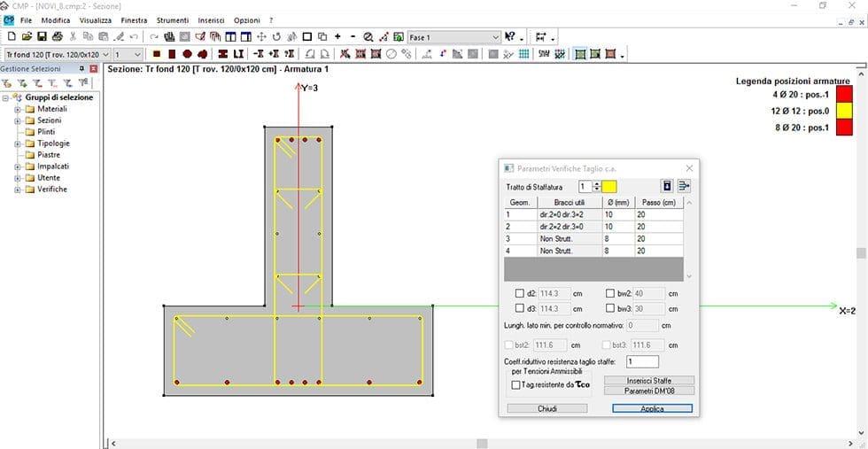
Task: Click the teal grid icon in toolbar
Action: coord(523,54)
